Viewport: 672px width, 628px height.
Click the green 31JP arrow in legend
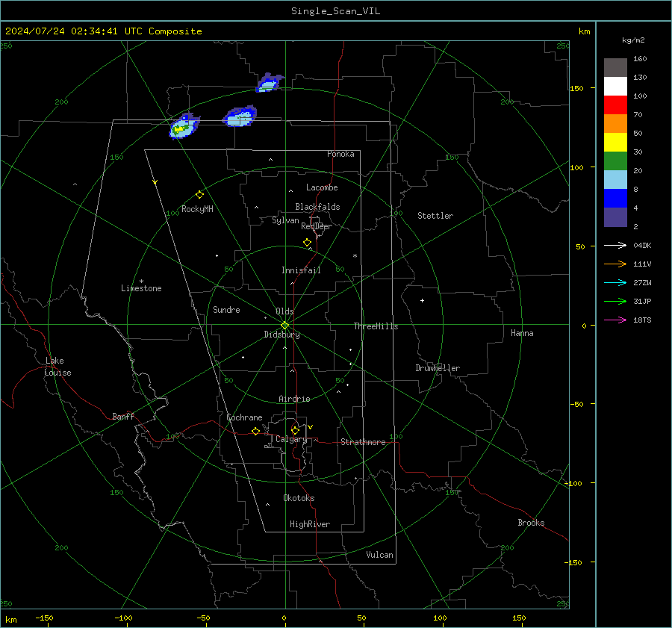coord(615,302)
